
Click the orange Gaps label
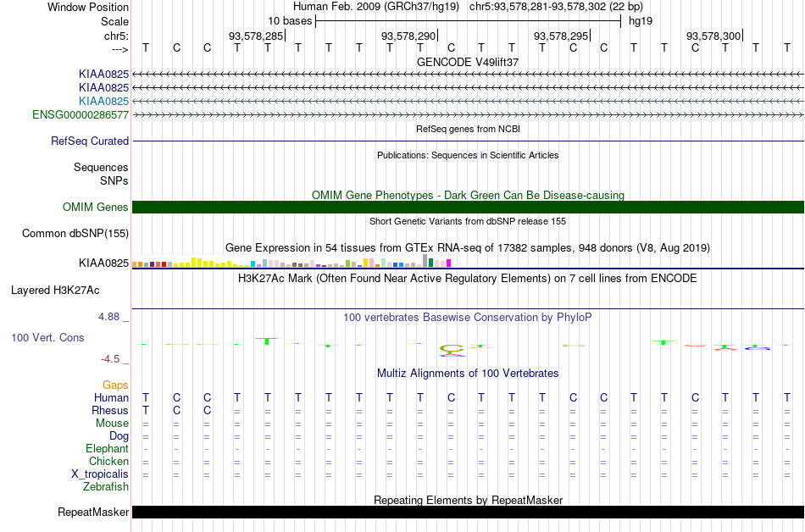tap(115, 385)
